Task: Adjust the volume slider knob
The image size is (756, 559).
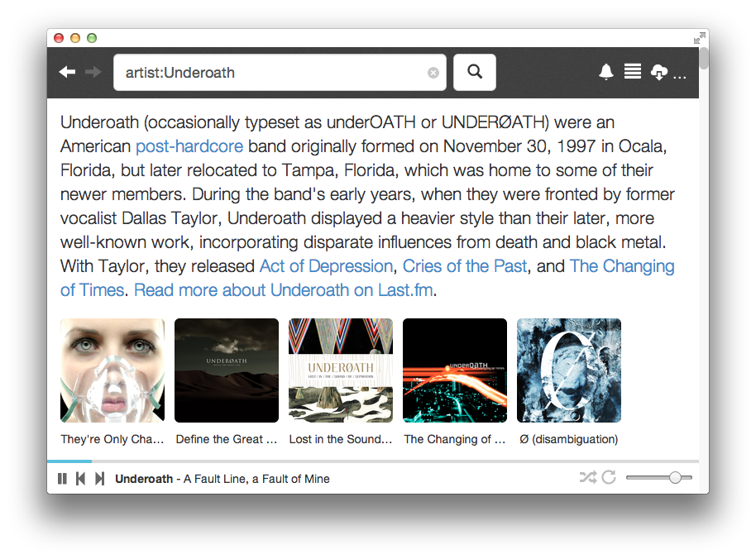Action: 675,478
